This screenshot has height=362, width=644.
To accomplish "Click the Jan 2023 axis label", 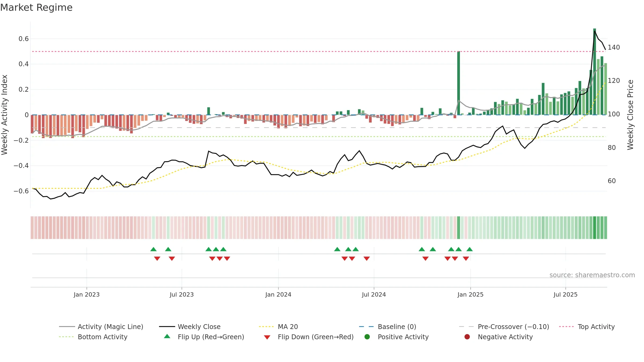I will 87,294.
